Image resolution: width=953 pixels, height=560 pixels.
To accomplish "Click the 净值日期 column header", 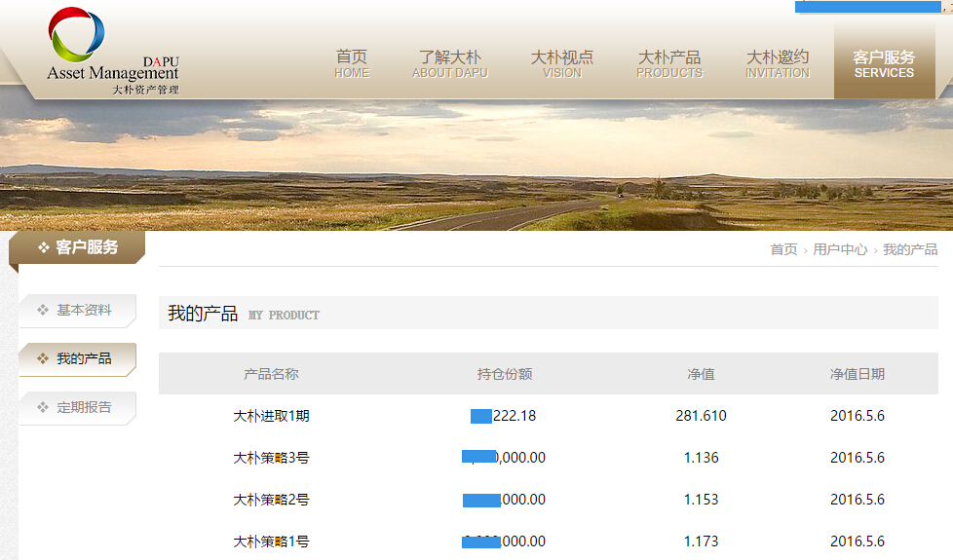I will [857, 374].
